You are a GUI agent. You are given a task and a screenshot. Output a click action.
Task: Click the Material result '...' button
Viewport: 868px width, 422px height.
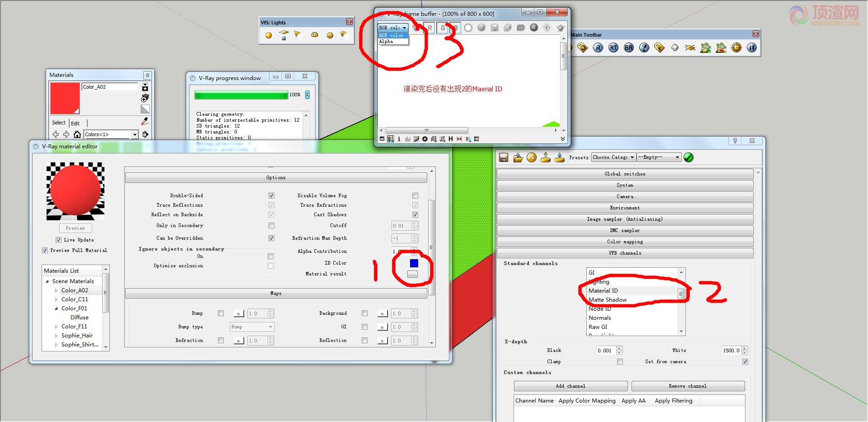click(412, 275)
